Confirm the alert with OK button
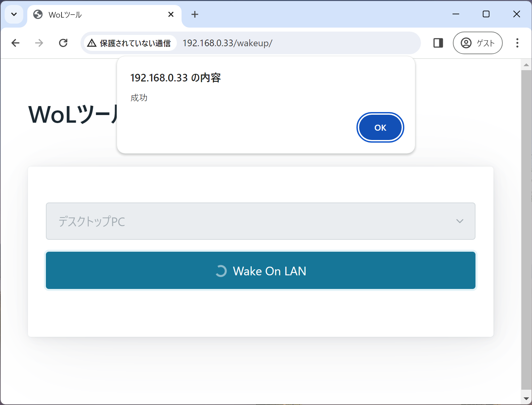This screenshot has width=532, height=405. [x=380, y=128]
